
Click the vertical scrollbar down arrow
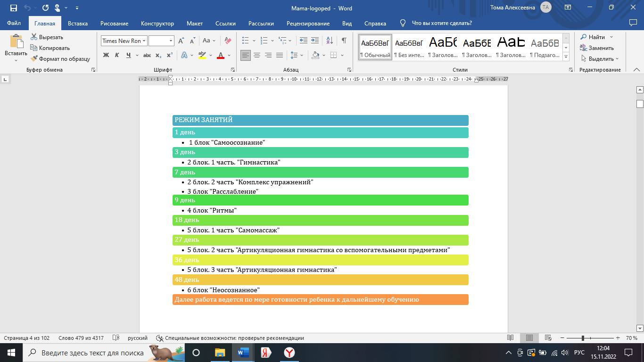point(640,328)
